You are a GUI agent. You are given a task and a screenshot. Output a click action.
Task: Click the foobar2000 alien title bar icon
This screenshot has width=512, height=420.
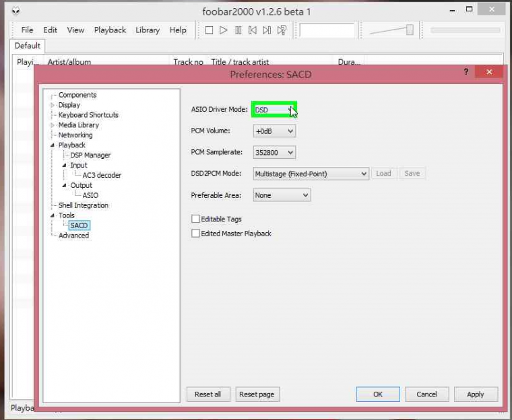(x=16, y=11)
